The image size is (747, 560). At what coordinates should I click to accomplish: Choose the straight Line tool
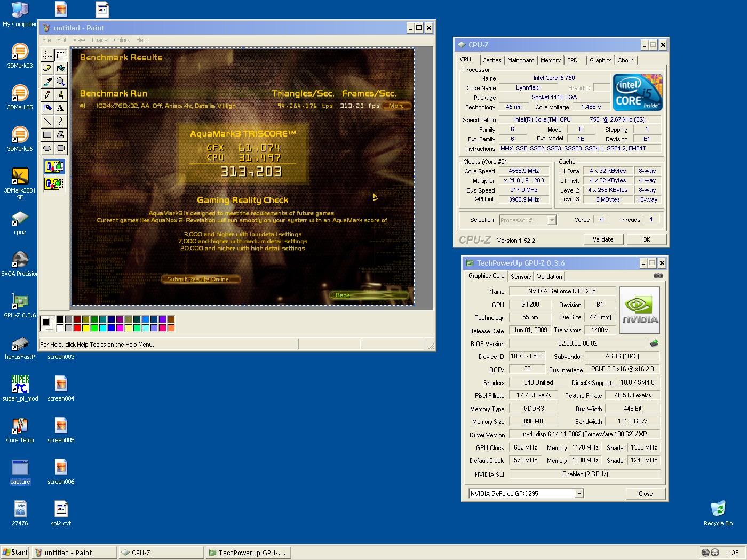pos(47,122)
